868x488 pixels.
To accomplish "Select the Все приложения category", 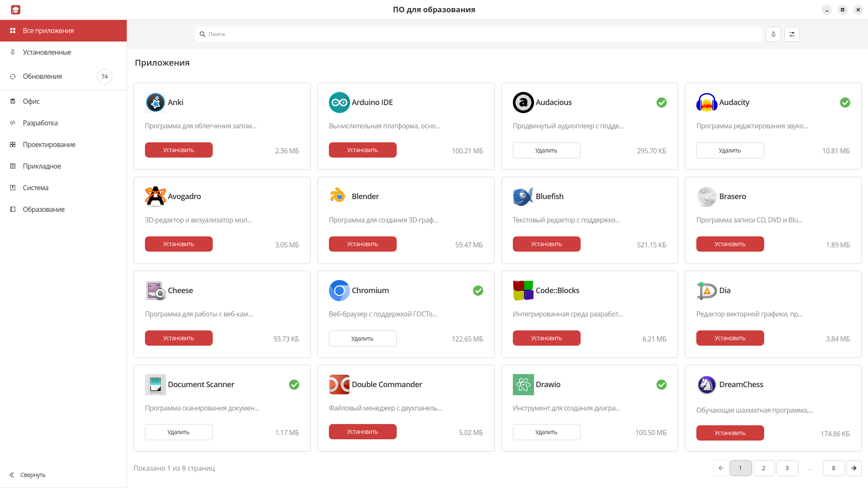I will point(63,30).
